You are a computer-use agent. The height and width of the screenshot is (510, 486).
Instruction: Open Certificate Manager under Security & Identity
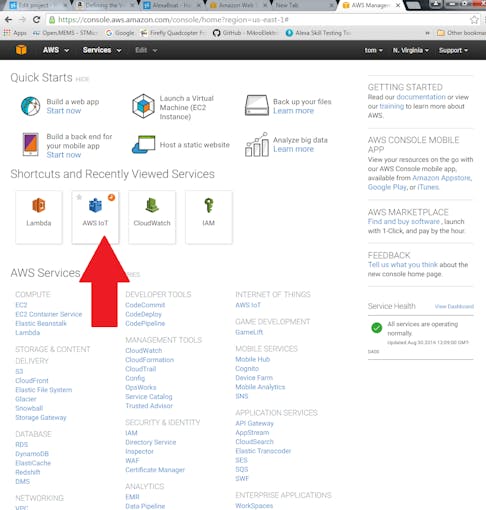(x=155, y=470)
